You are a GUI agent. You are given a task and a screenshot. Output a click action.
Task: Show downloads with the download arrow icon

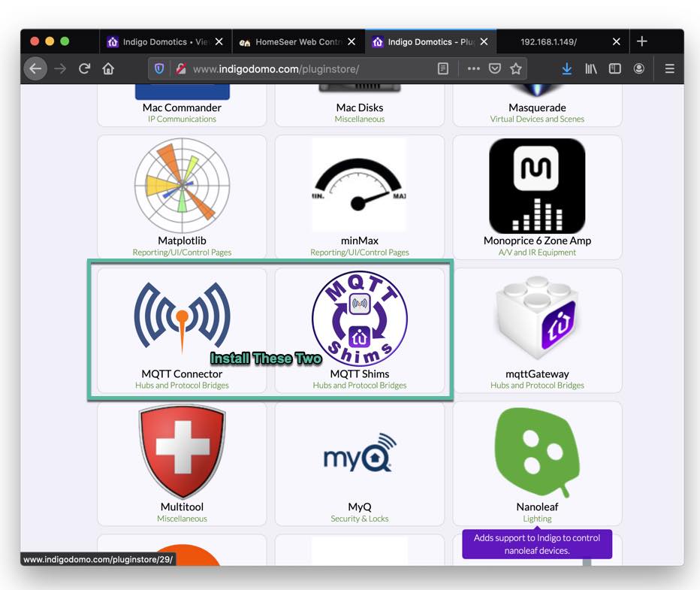point(566,69)
